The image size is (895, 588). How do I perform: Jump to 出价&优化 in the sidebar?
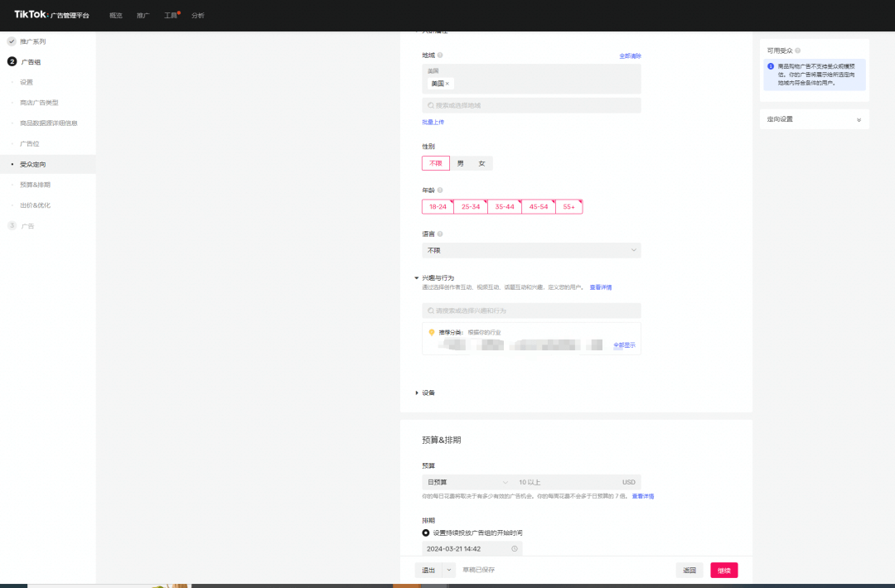(x=36, y=205)
